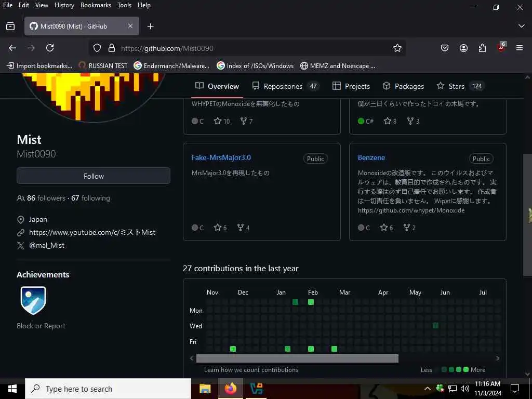Expand the list all tabs chevron
Screen dimensions: 532x399
(522, 26)
